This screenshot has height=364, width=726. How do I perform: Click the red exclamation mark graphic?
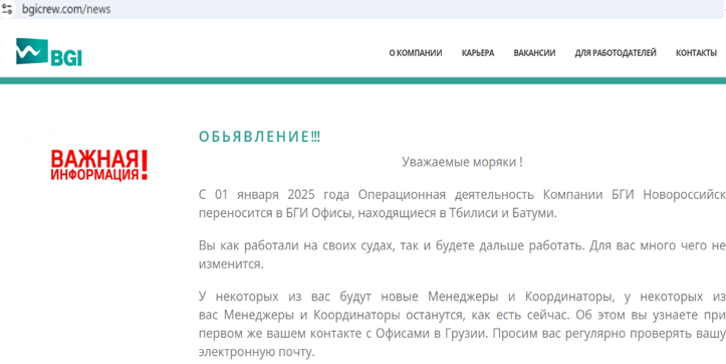[x=144, y=165]
